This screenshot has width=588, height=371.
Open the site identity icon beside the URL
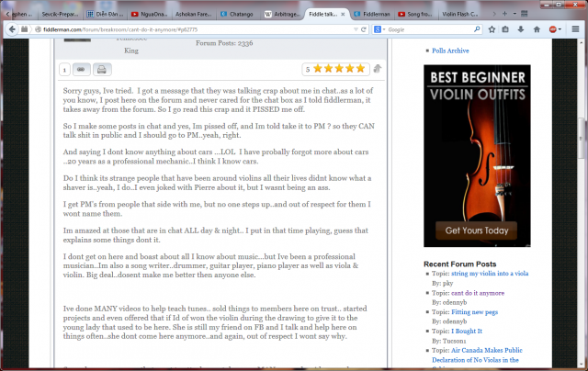[38, 29]
